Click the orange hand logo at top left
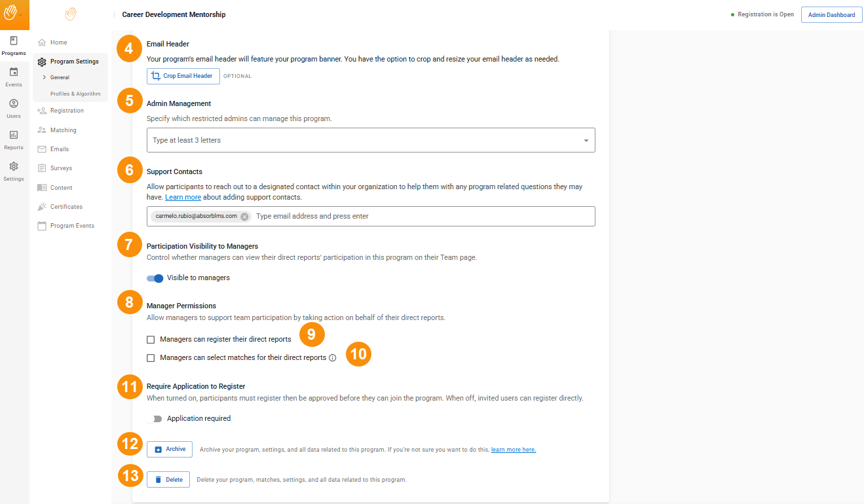The width and height of the screenshot is (864, 504). coord(11,13)
